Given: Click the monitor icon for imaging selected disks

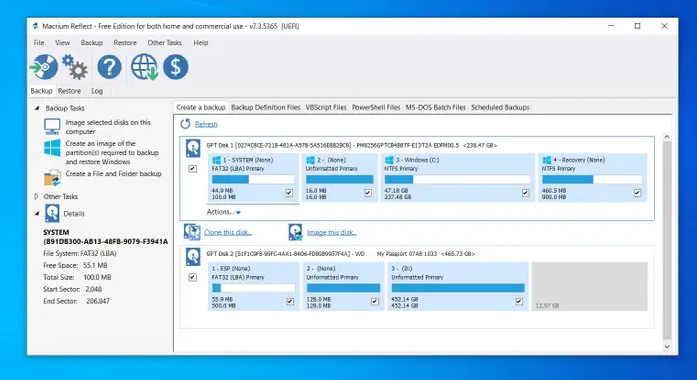Looking at the screenshot, I should 52,127.
